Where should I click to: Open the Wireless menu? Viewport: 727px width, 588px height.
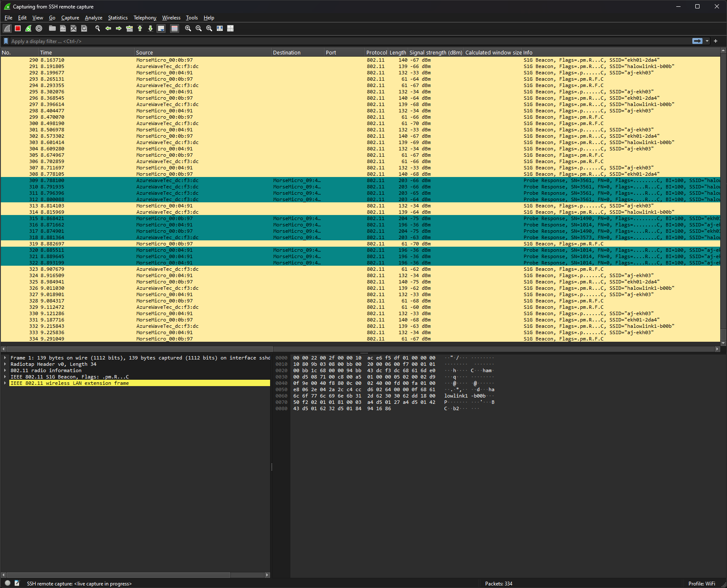[171, 18]
